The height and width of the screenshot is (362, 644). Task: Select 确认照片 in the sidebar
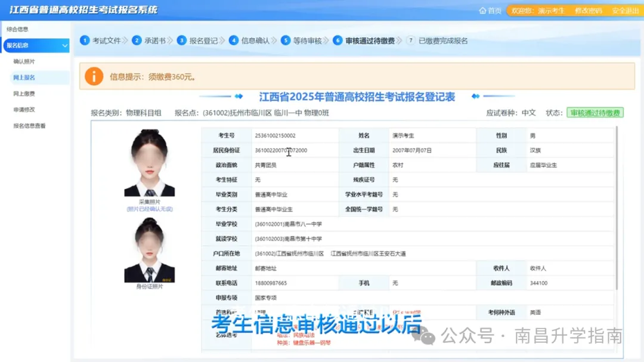coord(24,61)
